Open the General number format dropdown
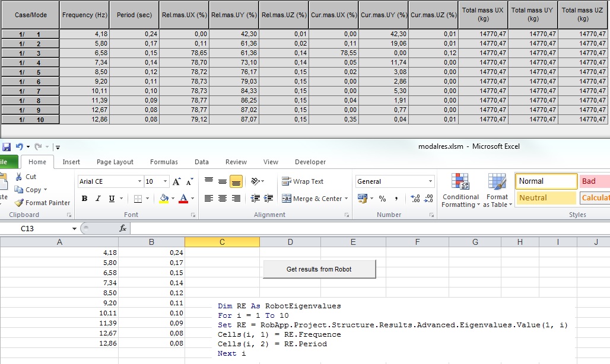This screenshot has width=610, height=364. click(x=430, y=181)
